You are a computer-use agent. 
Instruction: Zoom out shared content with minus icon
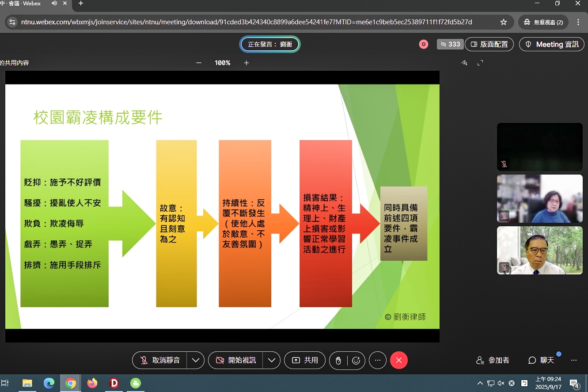pyautogui.click(x=199, y=63)
